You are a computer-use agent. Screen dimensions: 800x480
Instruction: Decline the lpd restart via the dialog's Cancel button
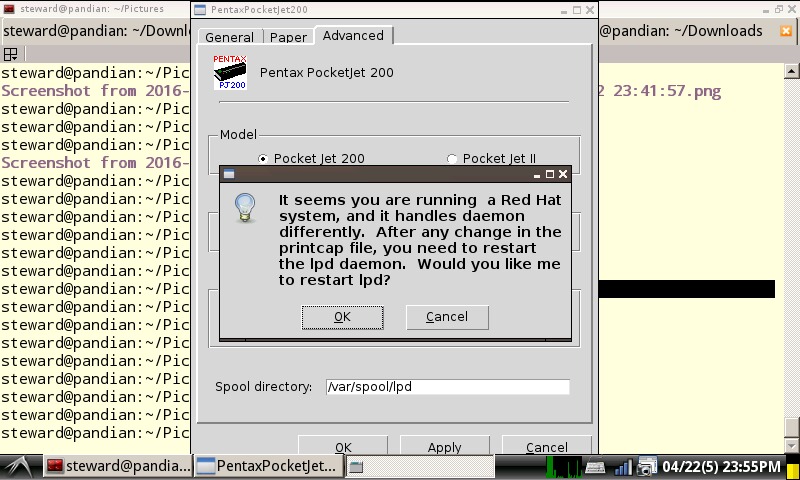[447, 317]
